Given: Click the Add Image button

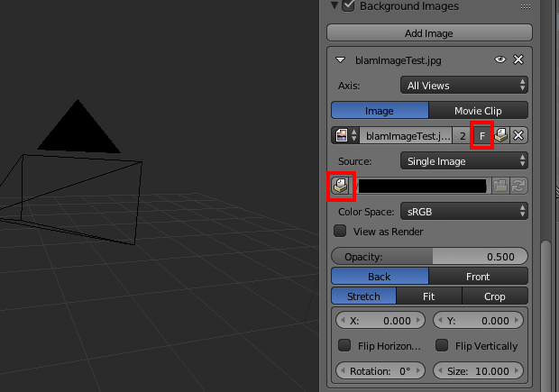Looking at the screenshot, I should tap(429, 33).
